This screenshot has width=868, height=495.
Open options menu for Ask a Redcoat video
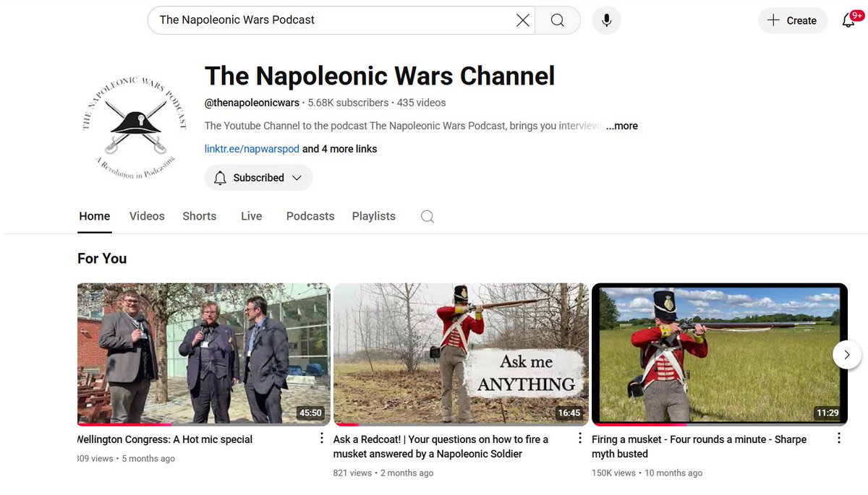tap(580, 438)
